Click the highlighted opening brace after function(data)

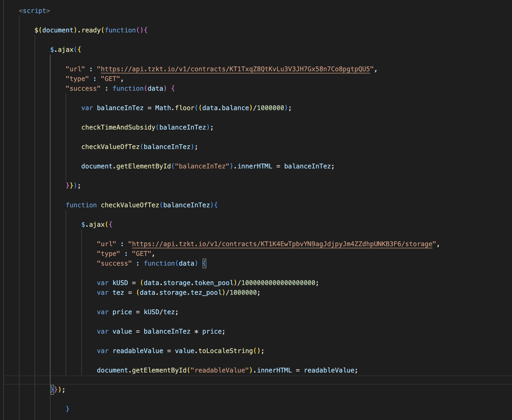pyautogui.click(x=204, y=263)
